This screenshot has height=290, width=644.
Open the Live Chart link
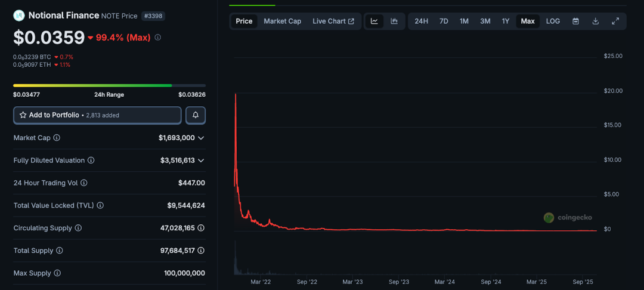click(x=333, y=21)
